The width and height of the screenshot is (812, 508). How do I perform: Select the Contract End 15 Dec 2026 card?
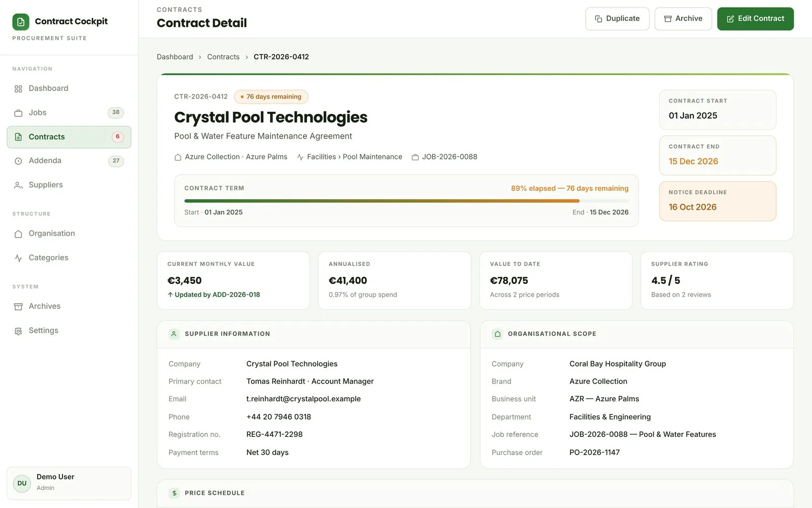718,155
